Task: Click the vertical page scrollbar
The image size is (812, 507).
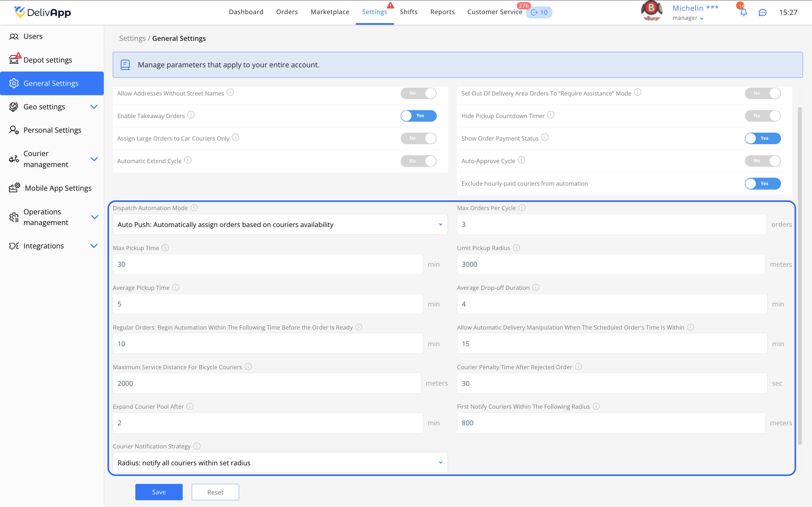Action: pos(800,275)
